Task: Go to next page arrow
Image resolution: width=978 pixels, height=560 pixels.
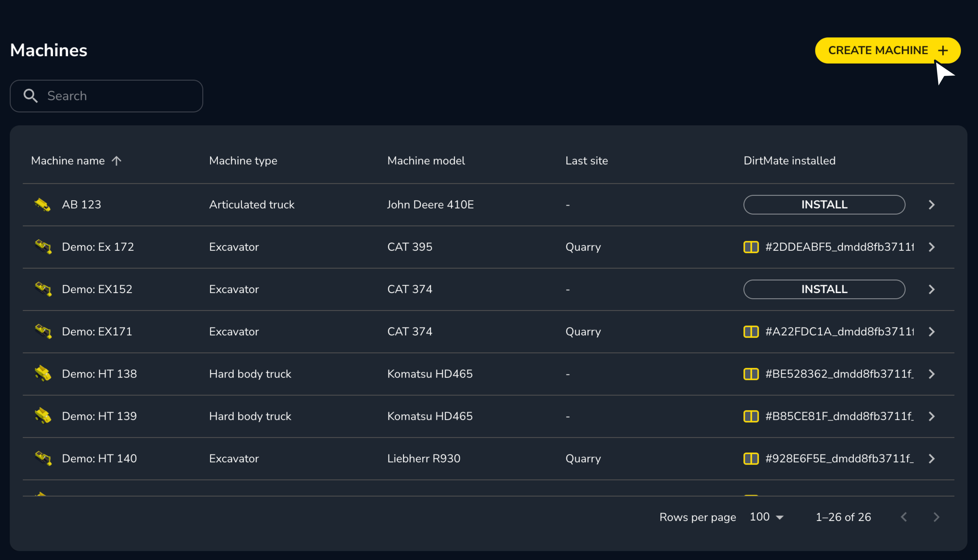Action: 936,517
